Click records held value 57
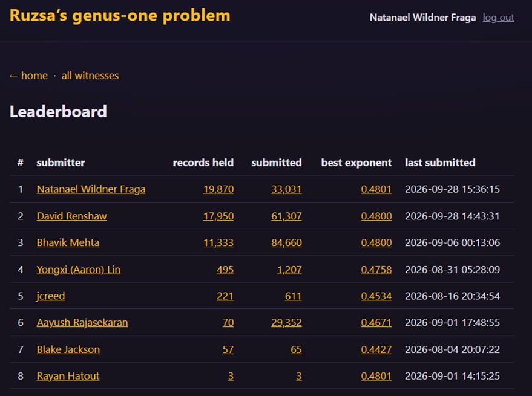 (x=228, y=349)
